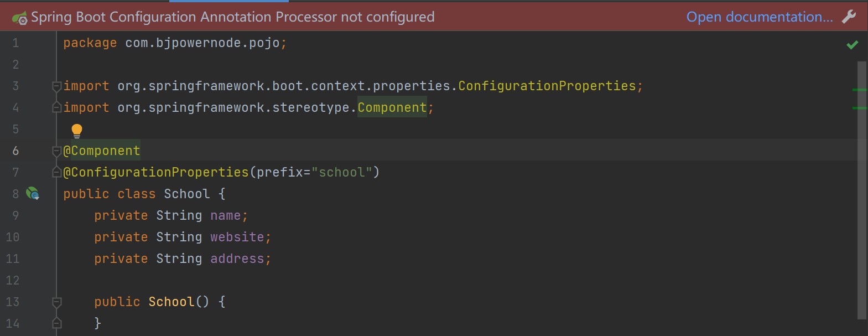
Task: Toggle fold marker at end of imports, line 4
Action: (x=56, y=107)
